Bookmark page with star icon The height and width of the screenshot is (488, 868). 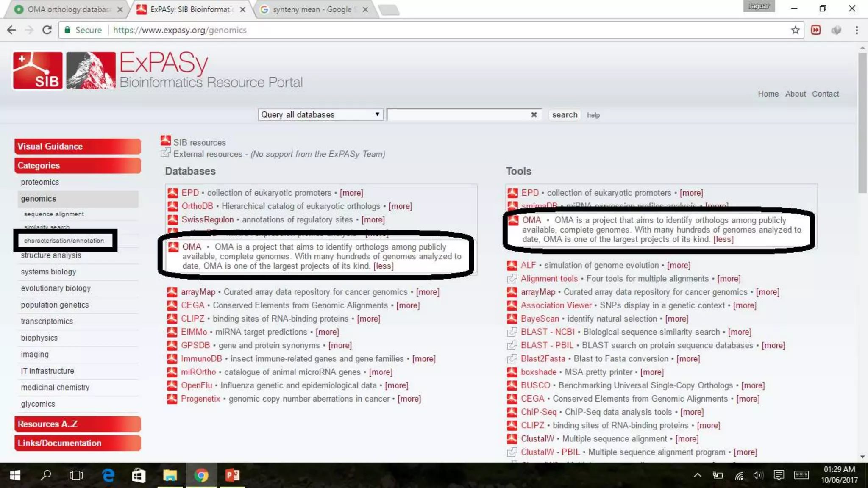[795, 30]
